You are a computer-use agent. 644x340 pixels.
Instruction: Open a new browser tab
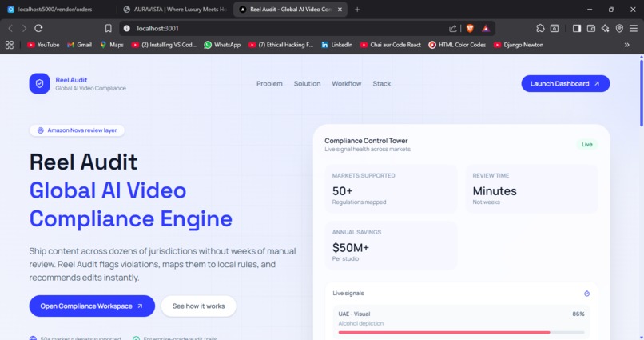(x=357, y=9)
